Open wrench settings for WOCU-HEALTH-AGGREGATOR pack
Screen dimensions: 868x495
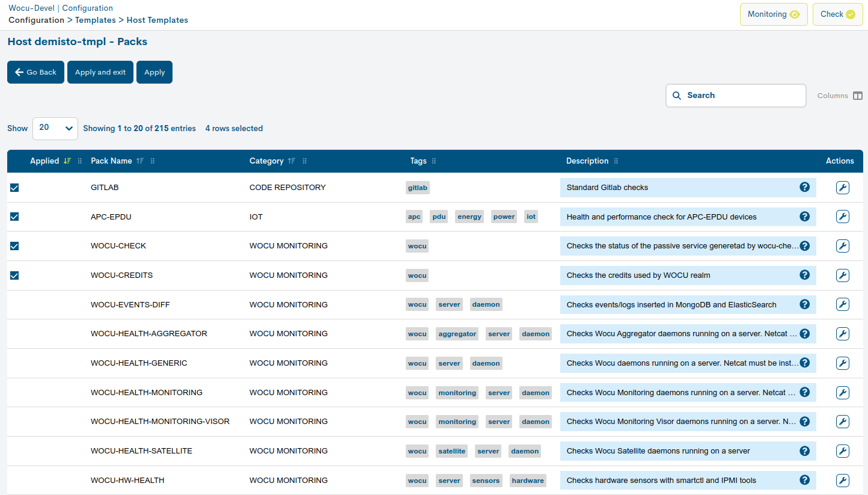tap(842, 334)
